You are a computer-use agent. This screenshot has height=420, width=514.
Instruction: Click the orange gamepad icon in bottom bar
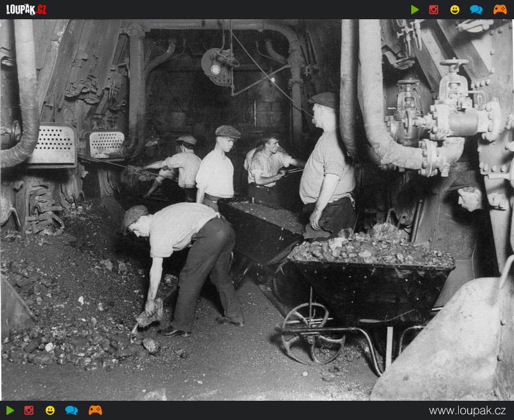point(95,410)
